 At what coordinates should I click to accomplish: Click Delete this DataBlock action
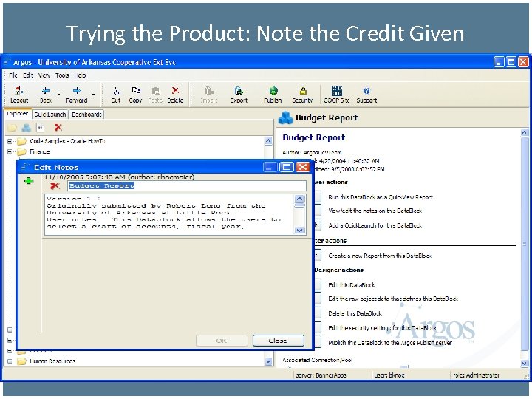355,313
